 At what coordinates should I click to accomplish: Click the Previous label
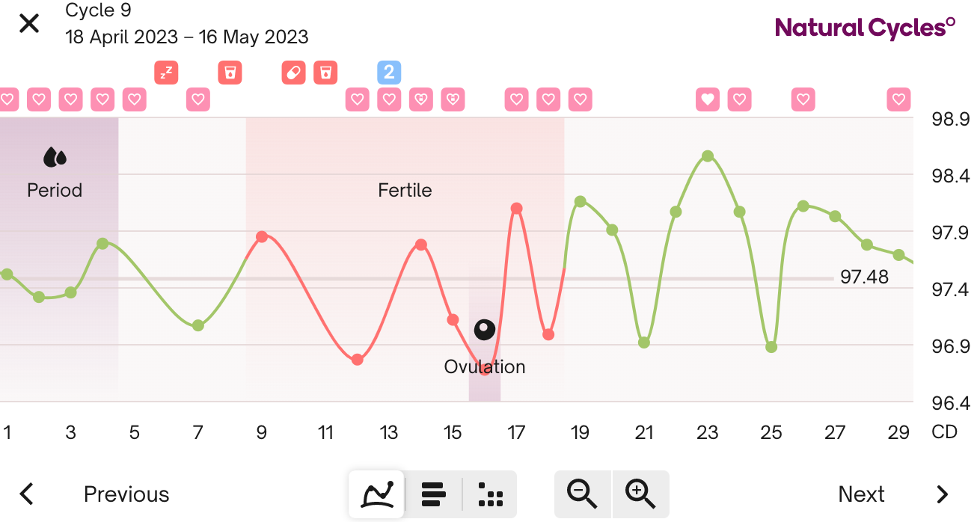(x=126, y=494)
